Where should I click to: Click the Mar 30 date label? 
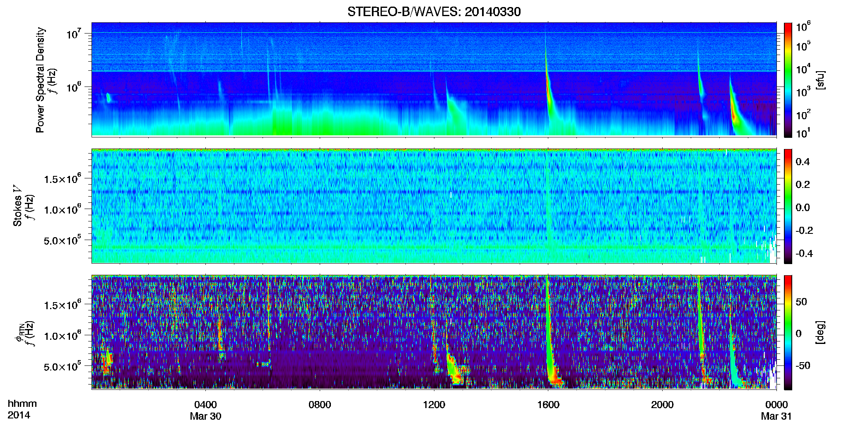click(205, 416)
